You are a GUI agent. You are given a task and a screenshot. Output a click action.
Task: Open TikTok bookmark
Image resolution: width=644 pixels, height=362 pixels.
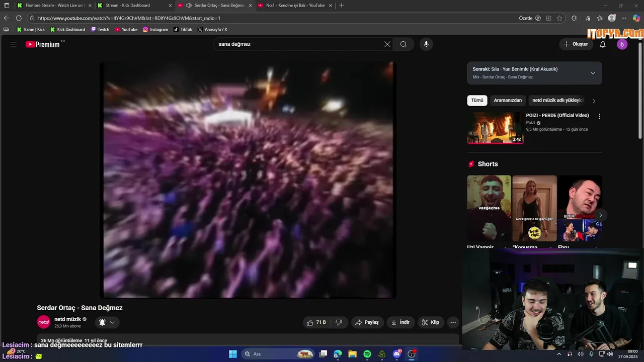click(x=183, y=30)
